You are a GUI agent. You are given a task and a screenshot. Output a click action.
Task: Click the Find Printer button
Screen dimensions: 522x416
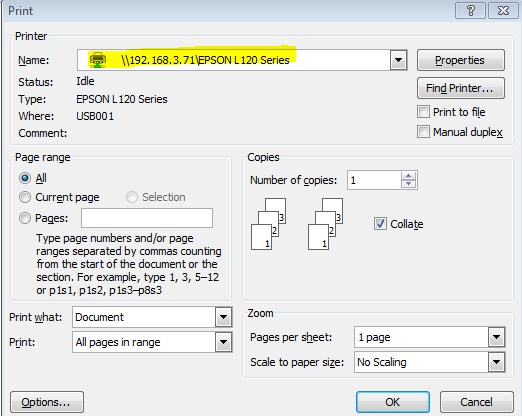pos(461,88)
